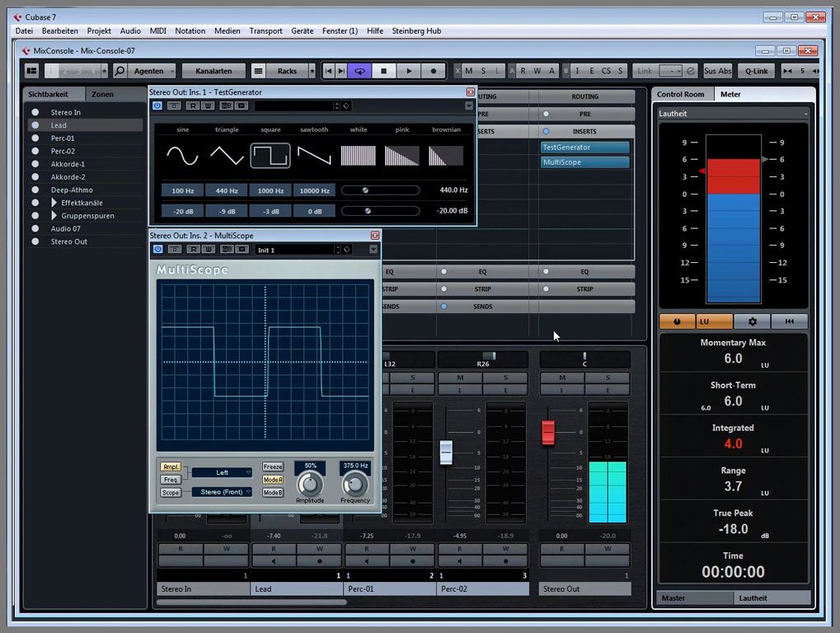Click the A/B compare icon in MultiScope header
Image resolution: width=840 pixels, height=633 pixels.
pos(228,250)
